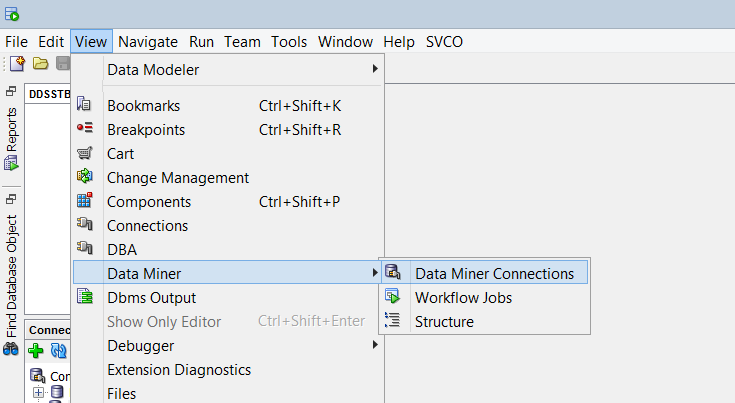Click the SQL Developer application icon in title bar
Image resolution: width=735 pixels, height=403 pixels.
pyautogui.click(x=12, y=14)
